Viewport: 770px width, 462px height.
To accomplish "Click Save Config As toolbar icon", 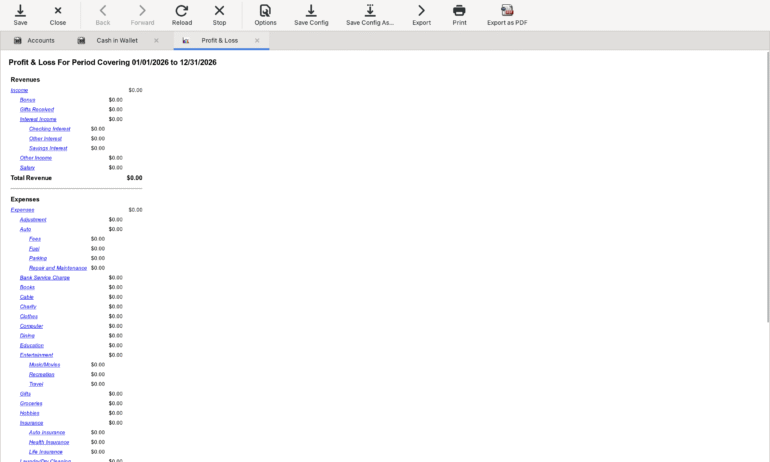I will coord(370,11).
